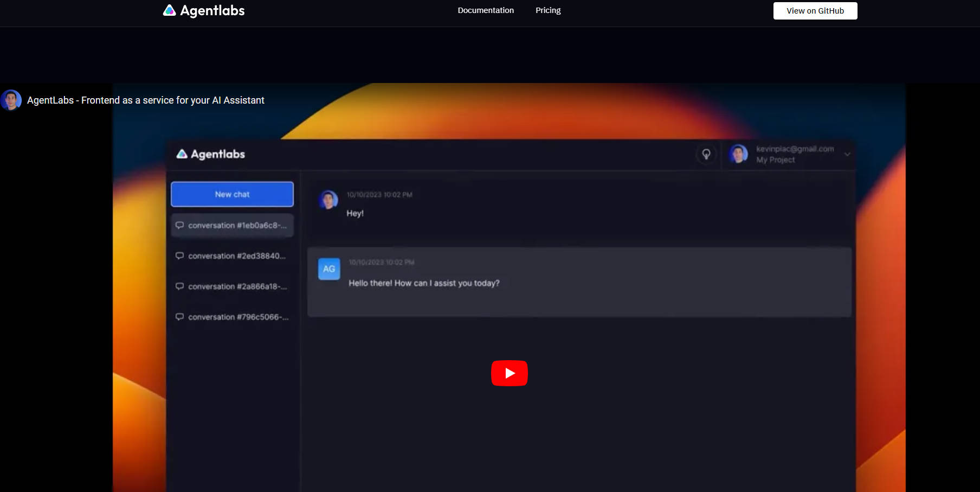980x492 pixels.
Task: Open the video title link about AgentLabs
Action: pyautogui.click(x=145, y=100)
